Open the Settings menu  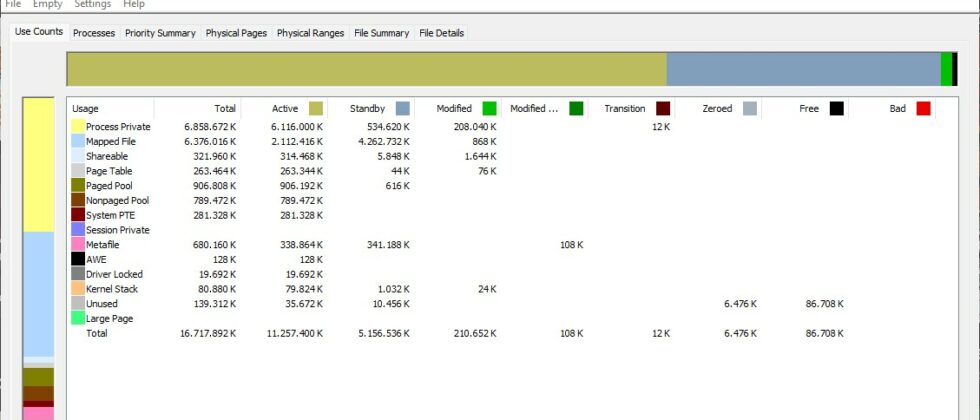[x=92, y=4]
